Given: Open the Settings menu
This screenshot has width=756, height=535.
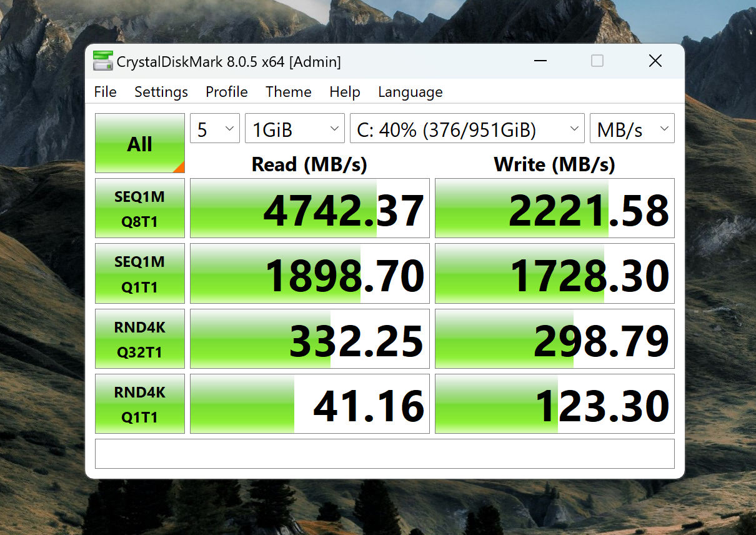Looking at the screenshot, I should [x=161, y=92].
